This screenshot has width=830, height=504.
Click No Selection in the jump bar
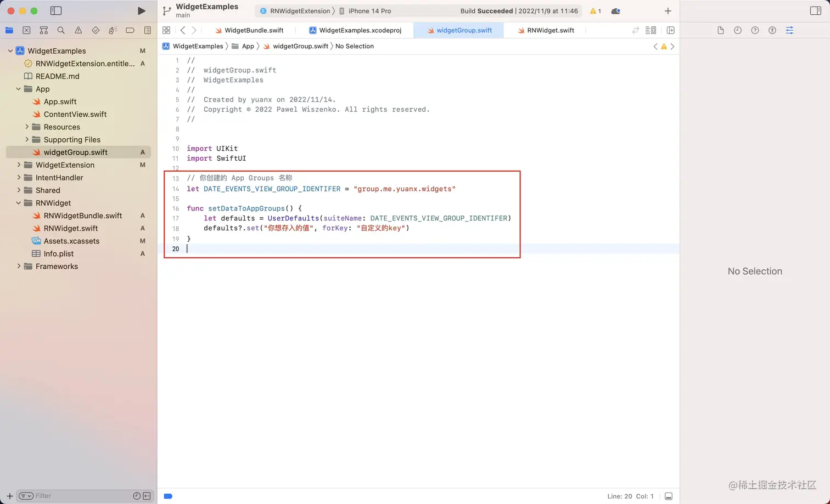point(355,46)
